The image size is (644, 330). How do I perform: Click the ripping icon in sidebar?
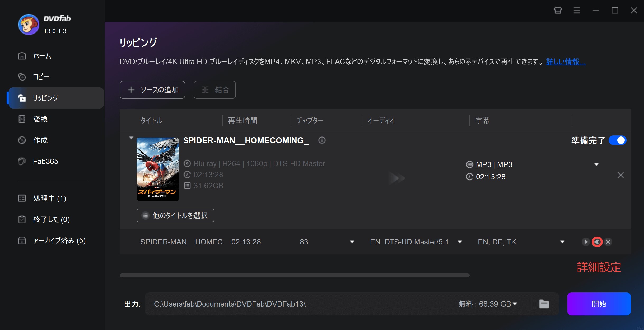(22, 98)
